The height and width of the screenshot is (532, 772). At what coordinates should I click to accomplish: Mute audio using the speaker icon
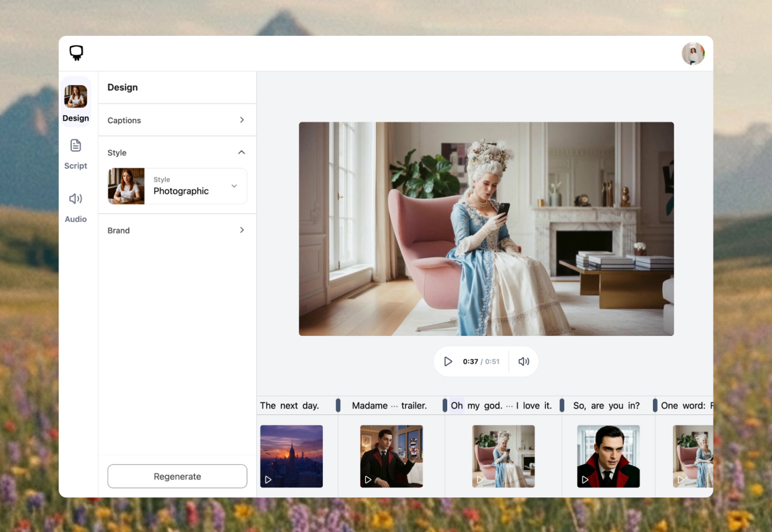524,361
